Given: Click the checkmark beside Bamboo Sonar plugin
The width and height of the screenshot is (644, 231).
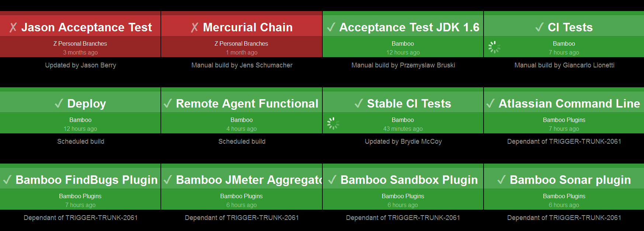Looking at the screenshot, I should (502, 180).
